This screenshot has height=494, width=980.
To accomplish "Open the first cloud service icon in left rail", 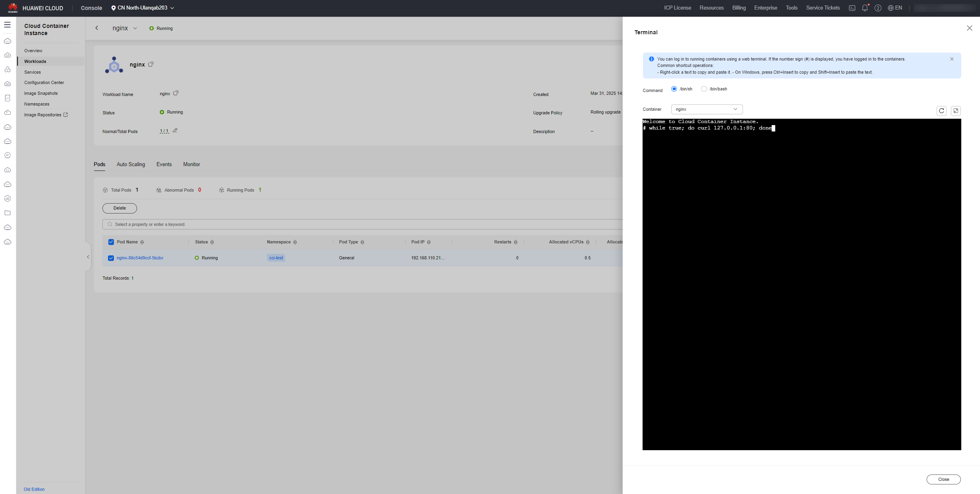I will pyautogui.click(x=7, y=41).
